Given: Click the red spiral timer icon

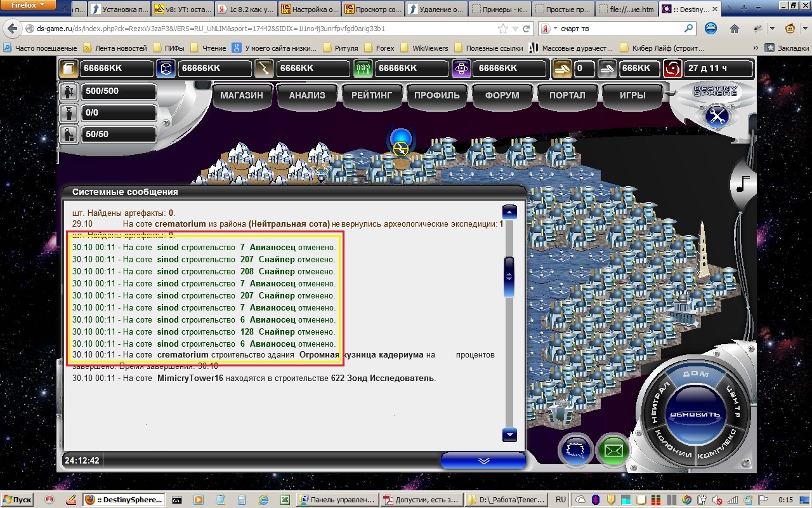Looking at the screenshot, I should 672,69.
